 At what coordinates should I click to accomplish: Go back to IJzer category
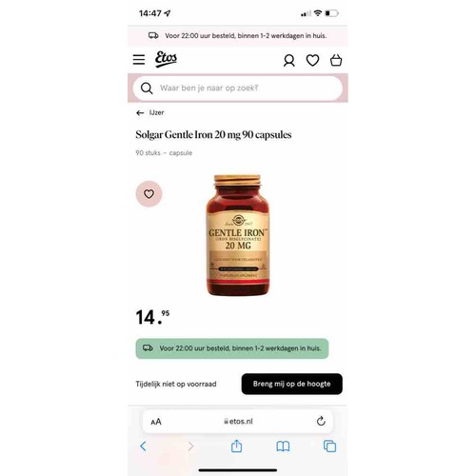149,112
